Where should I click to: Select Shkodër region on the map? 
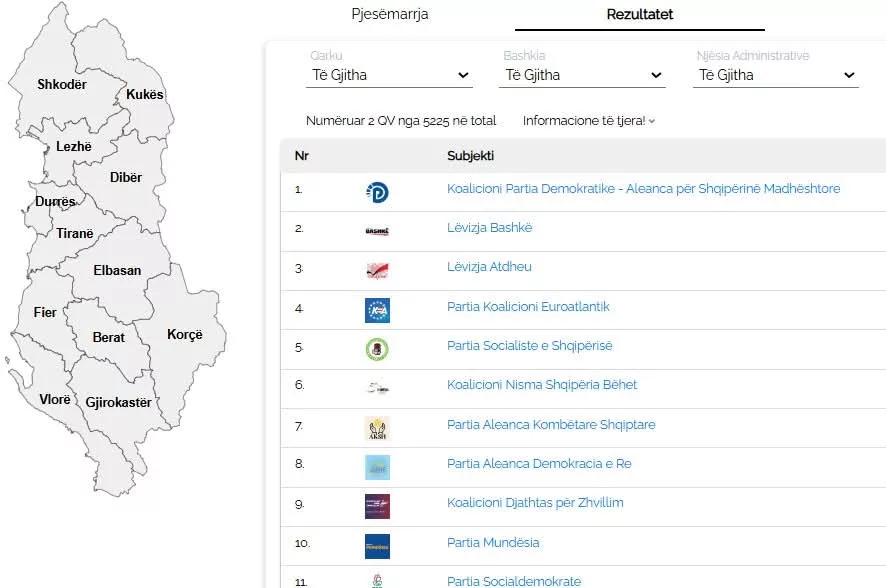[x=62, y=85]
